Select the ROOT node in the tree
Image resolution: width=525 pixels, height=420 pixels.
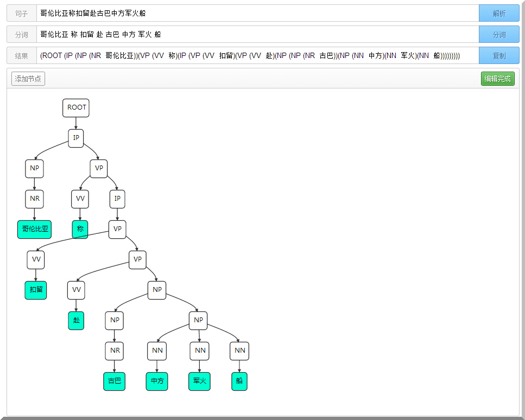[76, 107]
